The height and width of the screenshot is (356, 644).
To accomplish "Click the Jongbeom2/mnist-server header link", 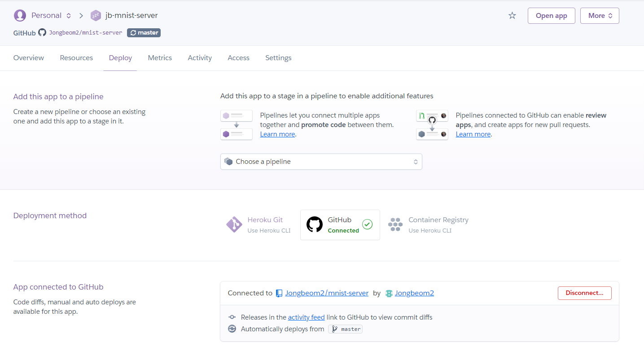I will pyautogui.click(x=85, y=33).
